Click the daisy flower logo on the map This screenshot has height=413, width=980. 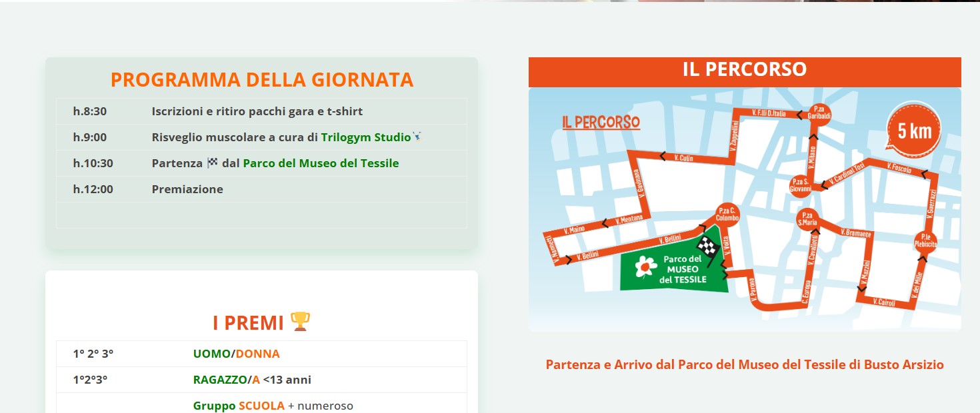644,267
